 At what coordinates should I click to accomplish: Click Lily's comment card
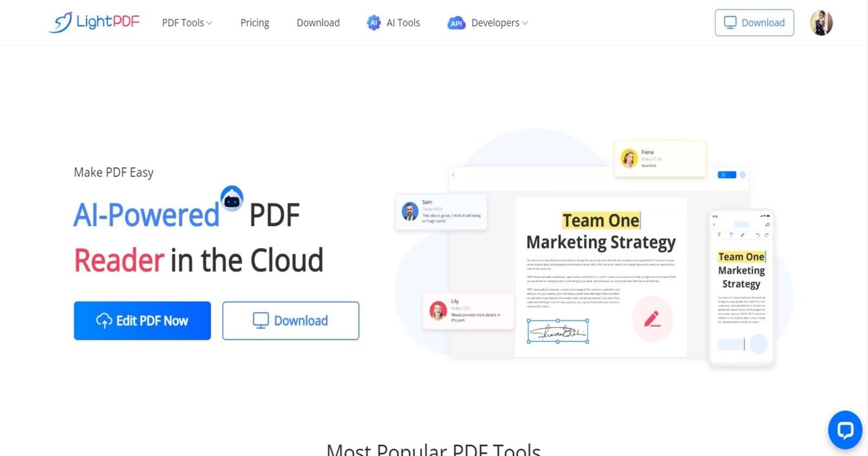pos(468,311)
